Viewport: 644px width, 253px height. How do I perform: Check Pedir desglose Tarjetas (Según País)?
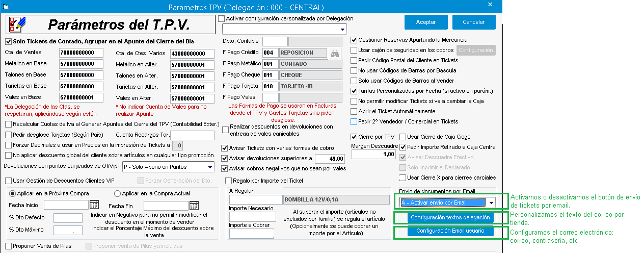(8, 135)
